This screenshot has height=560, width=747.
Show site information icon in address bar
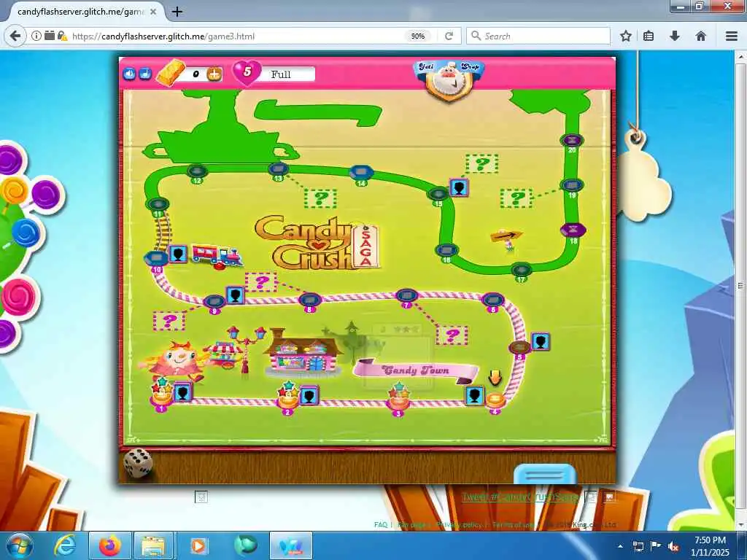(36, 36)
